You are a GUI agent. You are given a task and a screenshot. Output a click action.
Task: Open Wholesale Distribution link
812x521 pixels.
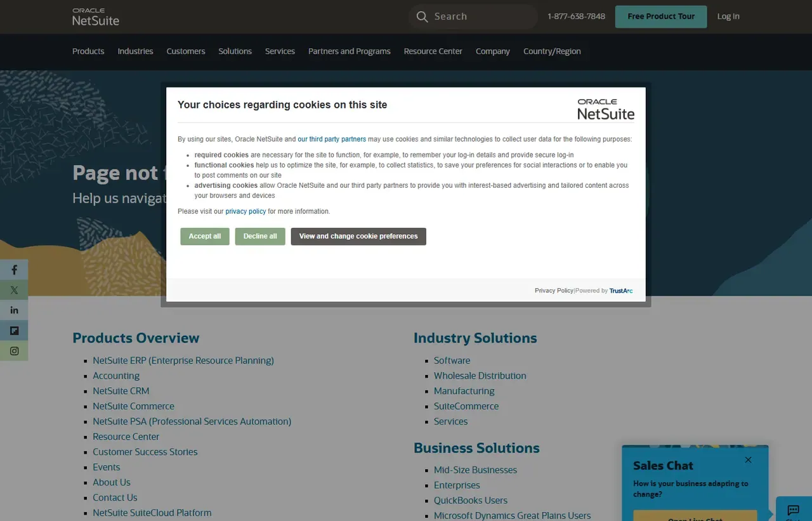tap(480, 376)
